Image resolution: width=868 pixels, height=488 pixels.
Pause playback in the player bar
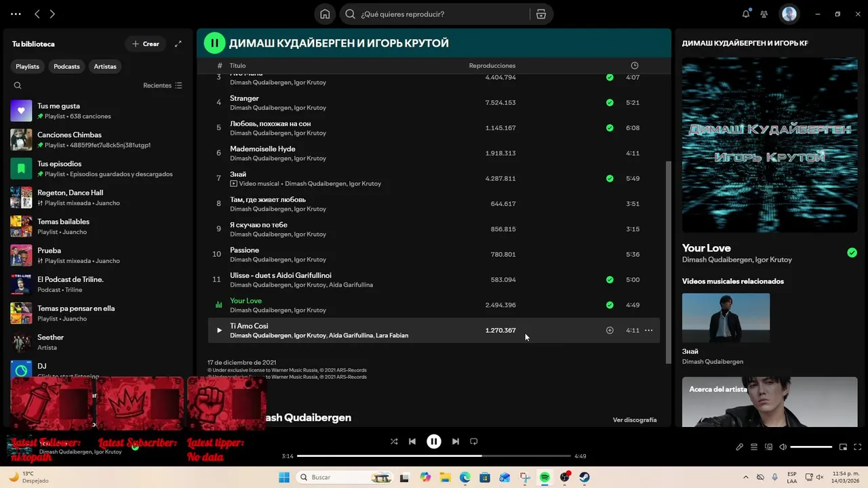(434, 441)
